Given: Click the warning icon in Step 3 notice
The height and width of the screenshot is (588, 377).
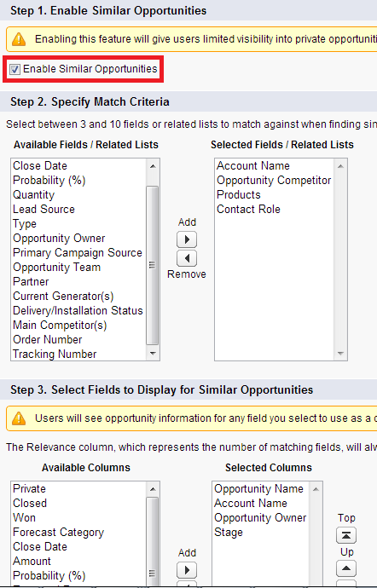Looking at the screenshot, I should click(19, 418).
